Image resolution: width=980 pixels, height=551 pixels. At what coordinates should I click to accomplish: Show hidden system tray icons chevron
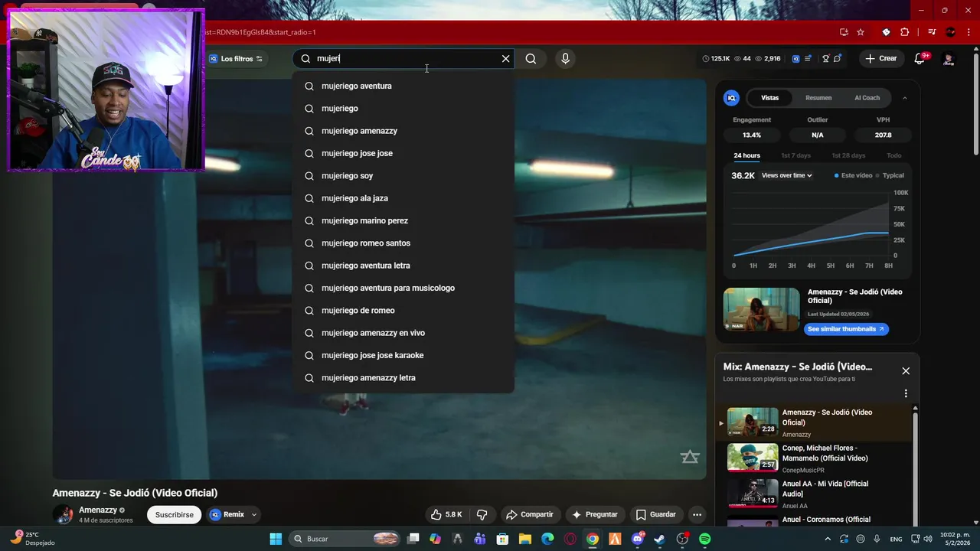click(828, 539)
